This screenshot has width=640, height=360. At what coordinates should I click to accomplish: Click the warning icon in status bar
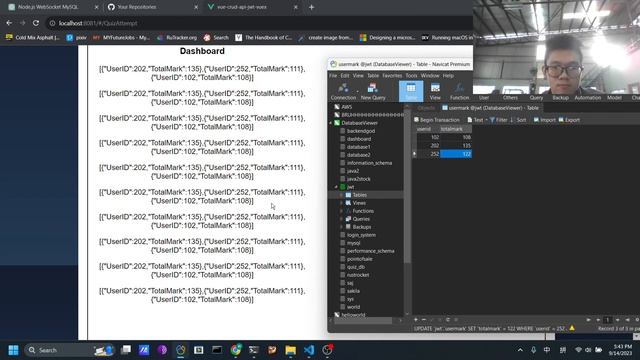(x=572, y=328)
